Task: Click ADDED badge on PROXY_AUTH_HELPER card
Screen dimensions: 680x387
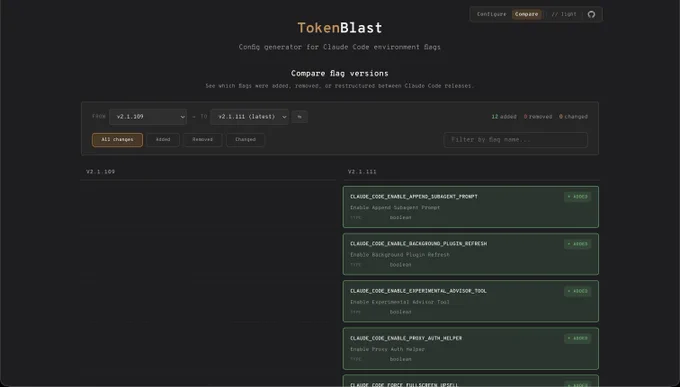Action: click(578, 338)
